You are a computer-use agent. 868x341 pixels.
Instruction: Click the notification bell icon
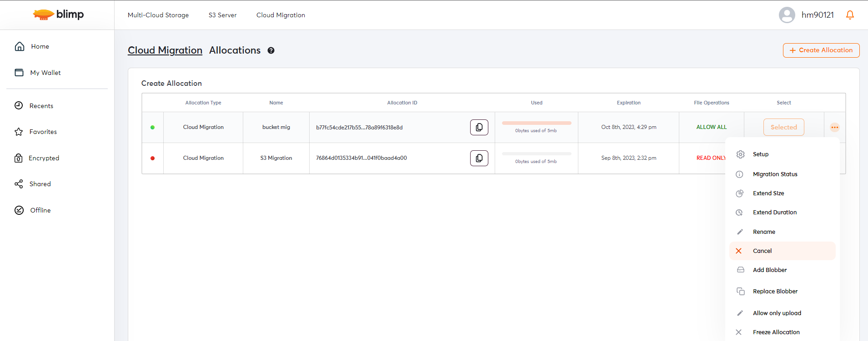[849, 15]
